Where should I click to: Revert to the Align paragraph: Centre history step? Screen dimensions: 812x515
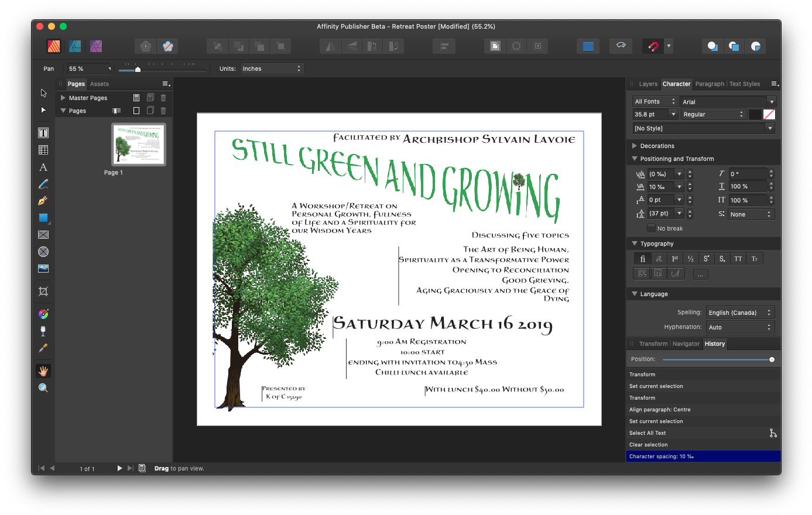tap(673, 409)
